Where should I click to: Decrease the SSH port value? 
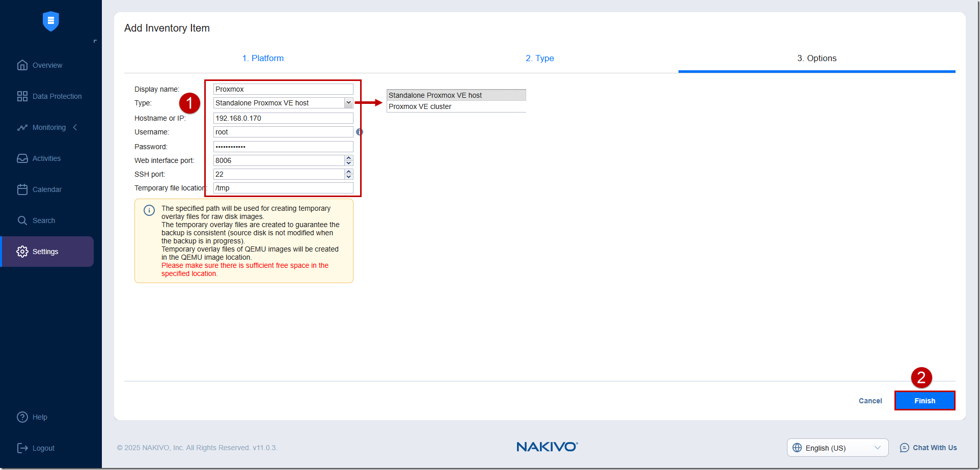coord(349,177)
